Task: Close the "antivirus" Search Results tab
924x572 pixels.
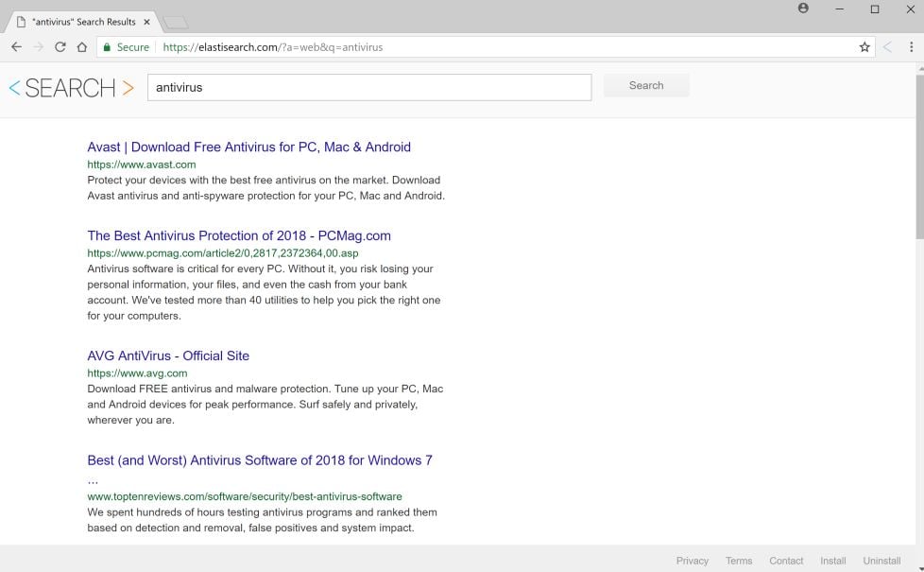Action: pyautogui.click(x=146, y=22)
